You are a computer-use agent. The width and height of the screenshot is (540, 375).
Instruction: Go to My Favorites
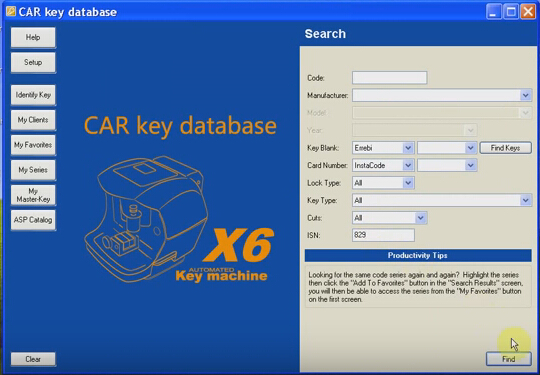tap(33, 145)
